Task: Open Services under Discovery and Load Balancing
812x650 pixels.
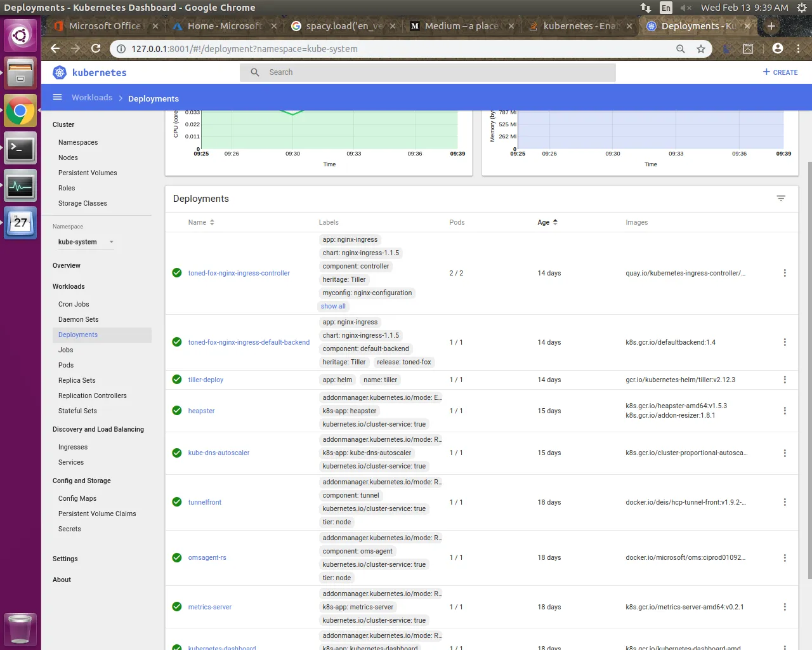Action: [71, 462]
